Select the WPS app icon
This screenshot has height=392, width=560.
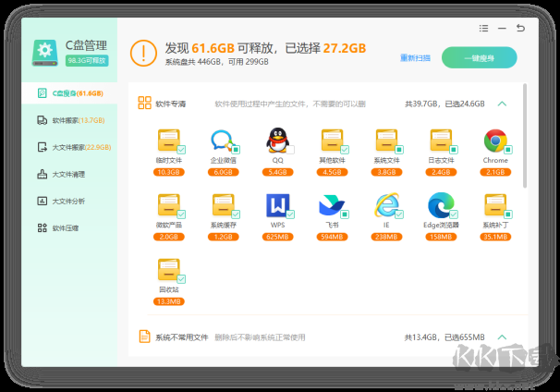(277, 205)
